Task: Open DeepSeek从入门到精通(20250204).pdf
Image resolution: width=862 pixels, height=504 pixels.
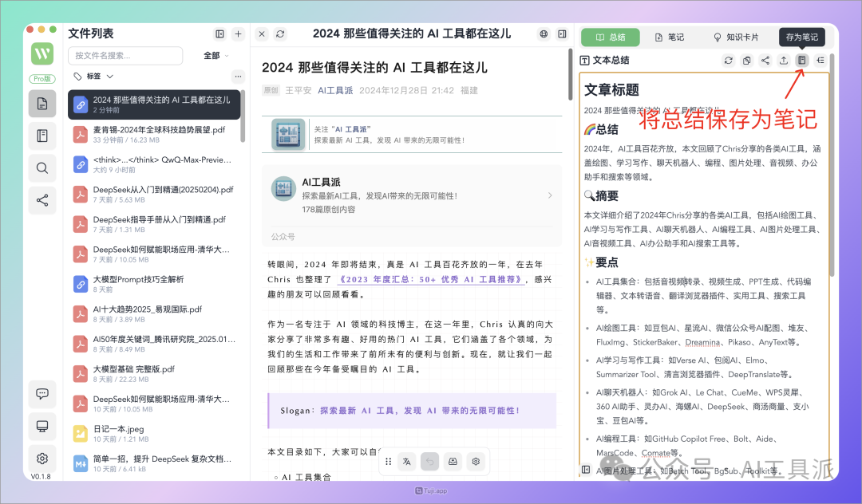Action: pyautogui.click(x=154, y=195)
